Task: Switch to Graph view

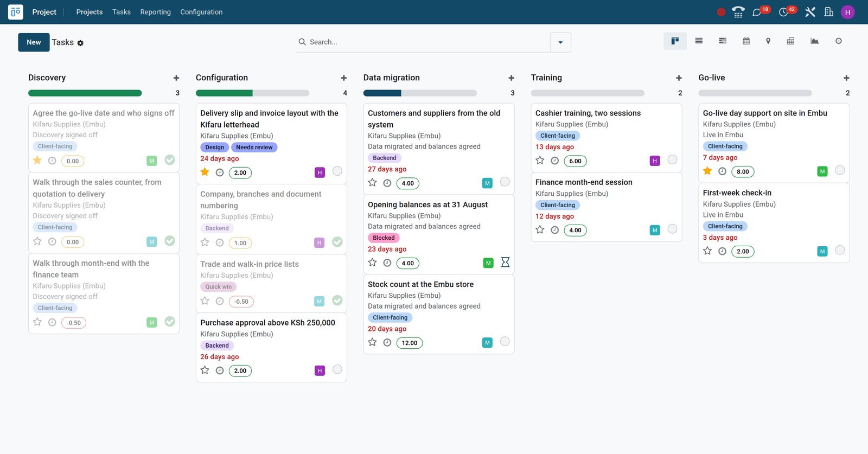Action: click(814, 41)
